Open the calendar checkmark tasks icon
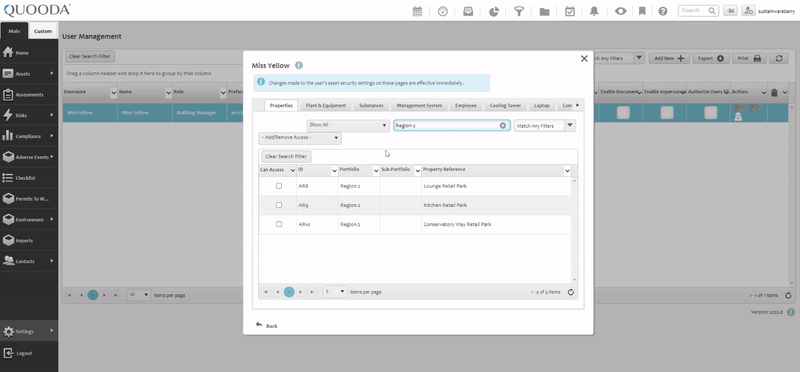This screenshot has height=372, width=800. tap(570, 11)
